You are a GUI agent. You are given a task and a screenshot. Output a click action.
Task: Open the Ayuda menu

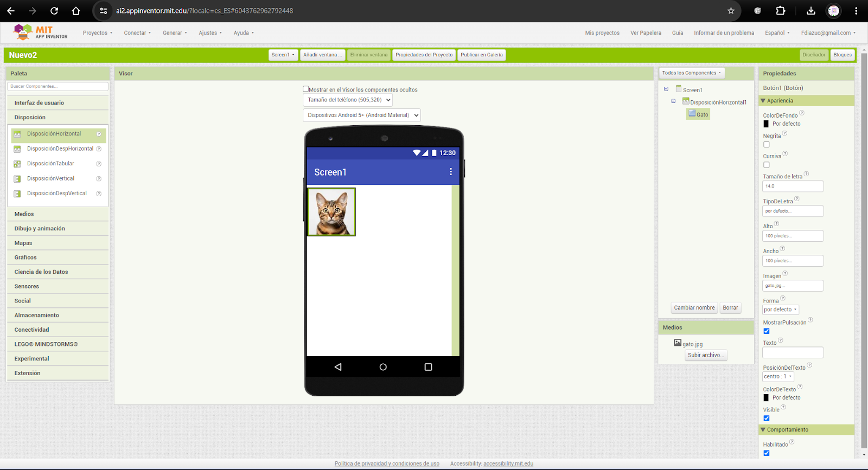point(244,33)
